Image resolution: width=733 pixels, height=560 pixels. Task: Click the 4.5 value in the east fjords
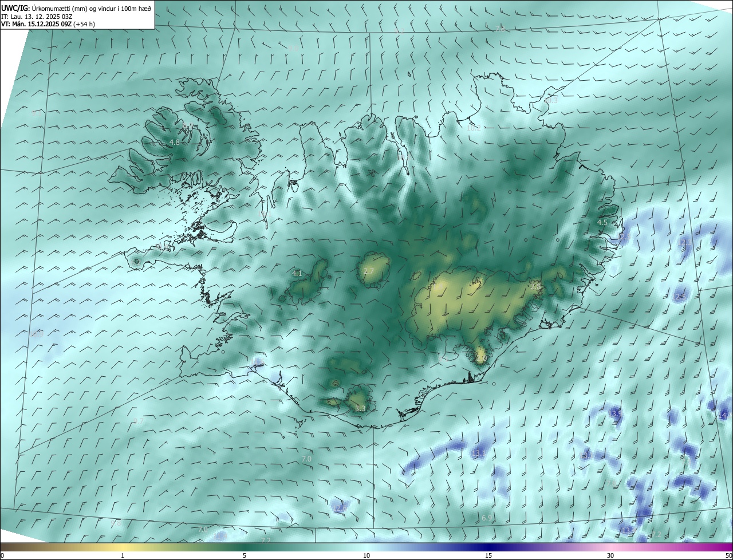[x=602, y=222]
